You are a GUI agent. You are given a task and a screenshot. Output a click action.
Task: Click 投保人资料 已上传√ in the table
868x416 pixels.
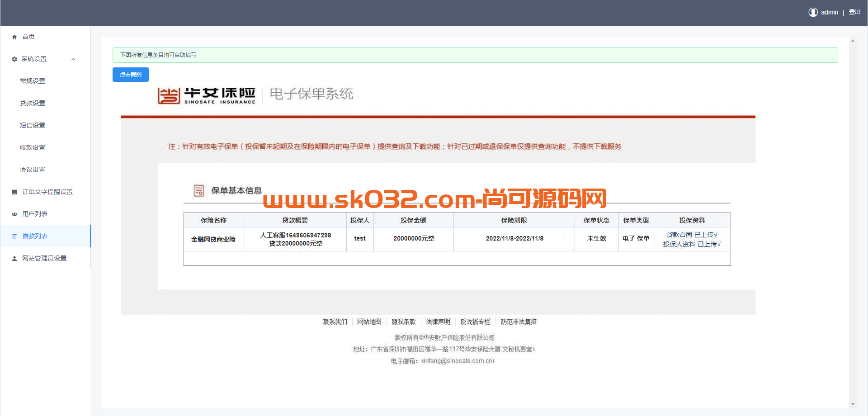(692, 244)
